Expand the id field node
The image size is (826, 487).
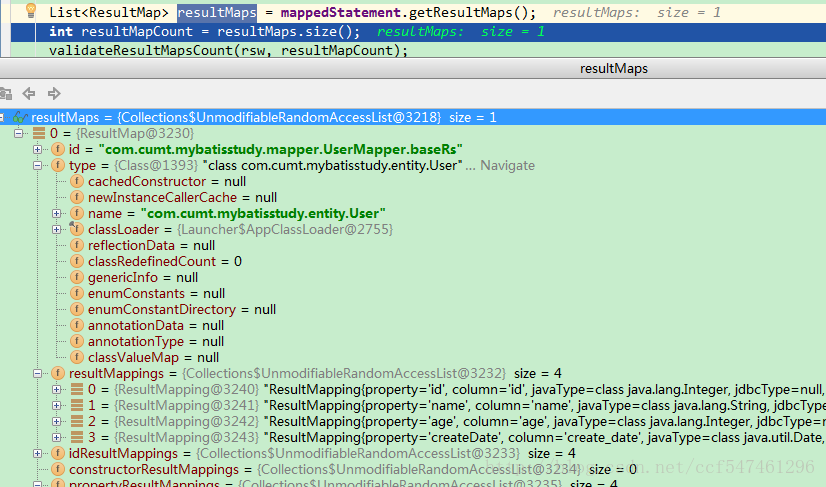pyautogui.click(x=37, y=150)
